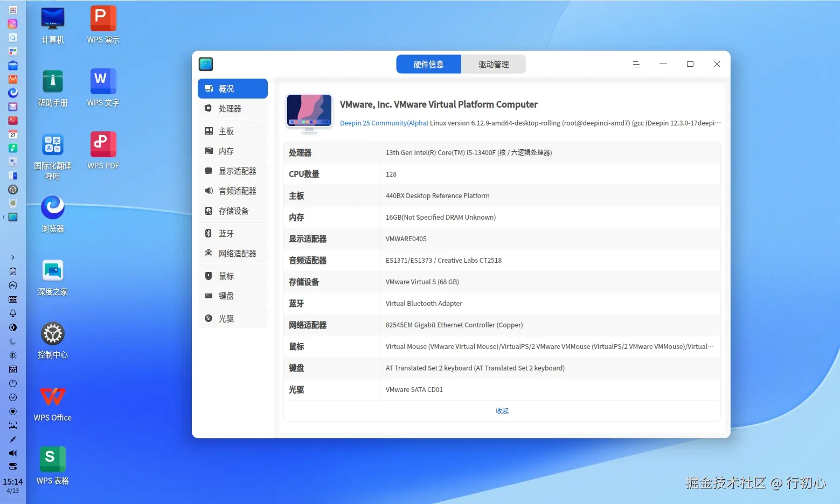
Task: Click the Virtual Bluetooth Adapter value
Action: tap(424, 304)
